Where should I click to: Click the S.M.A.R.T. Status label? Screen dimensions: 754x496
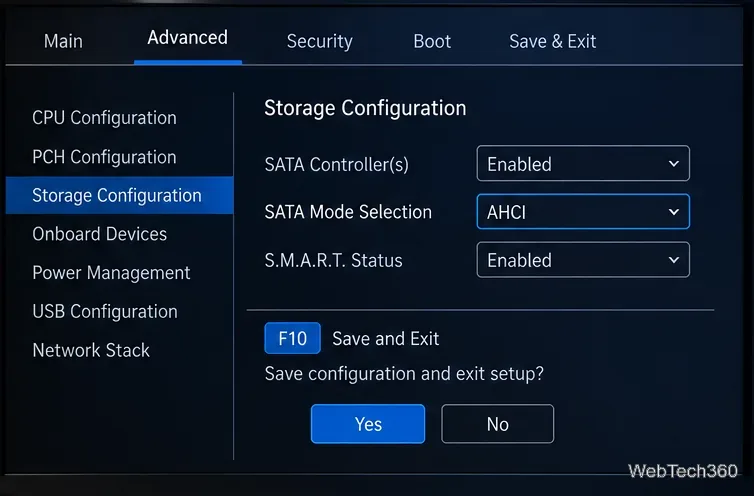coord(333,260)
